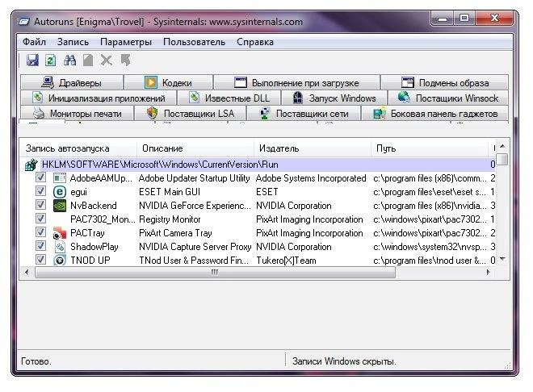The width and height of the screenshot is (533, 392).
Task: Select the 'Tukero[X]Team' publisher cell
Action: tap(286, 261)
